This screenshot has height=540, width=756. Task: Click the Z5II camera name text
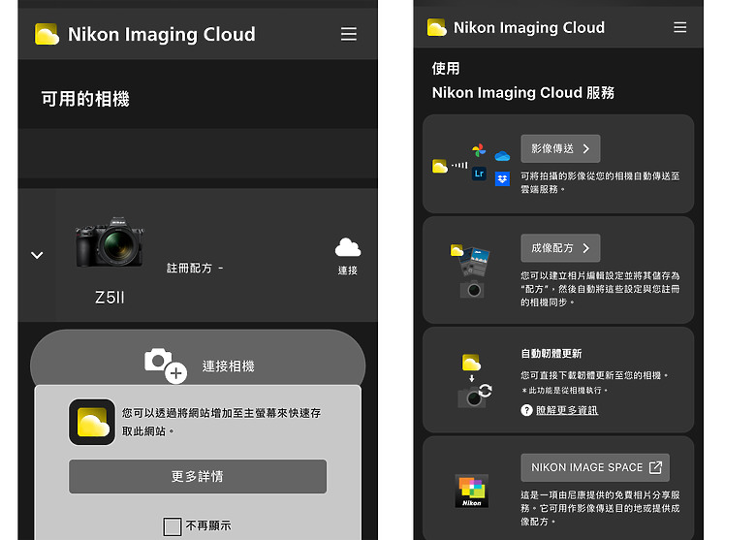click(x=110, y=298)
